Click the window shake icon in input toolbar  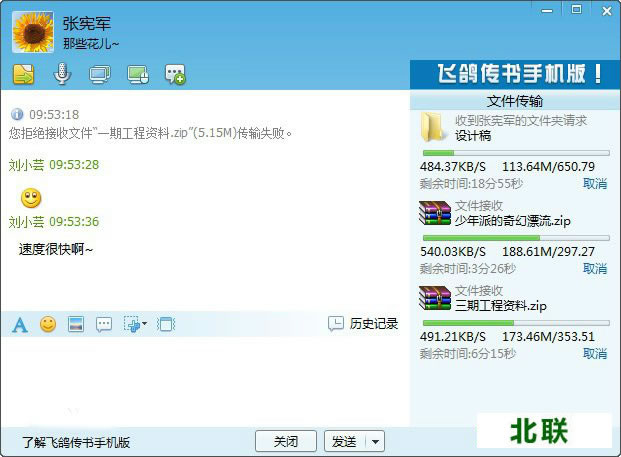tap(166, 324)
